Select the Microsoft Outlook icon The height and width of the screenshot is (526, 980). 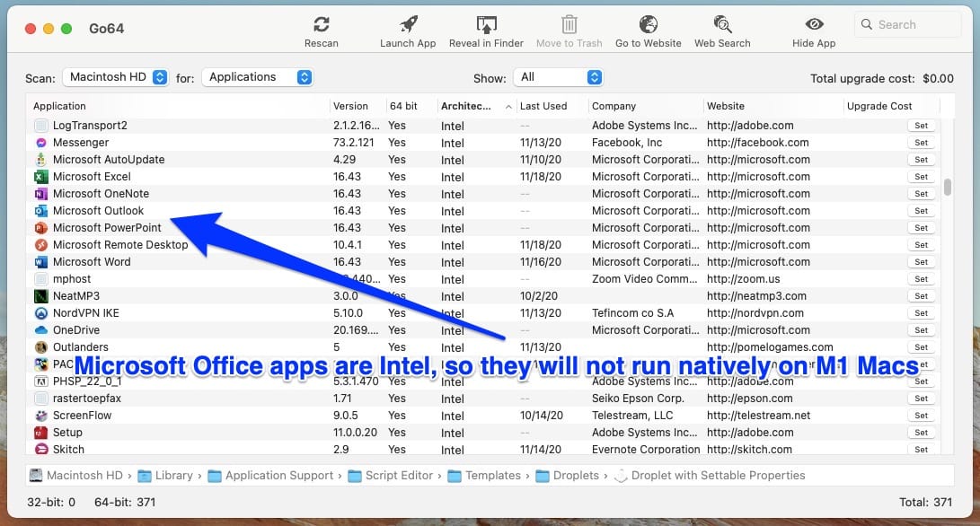click(x=41, y=211)
